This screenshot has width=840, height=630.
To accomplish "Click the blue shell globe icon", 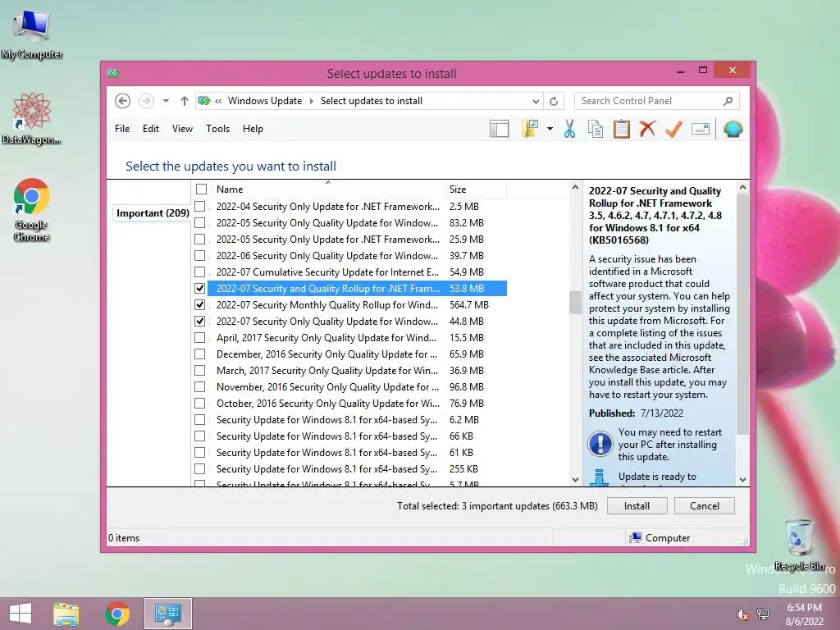I will 733,129.
